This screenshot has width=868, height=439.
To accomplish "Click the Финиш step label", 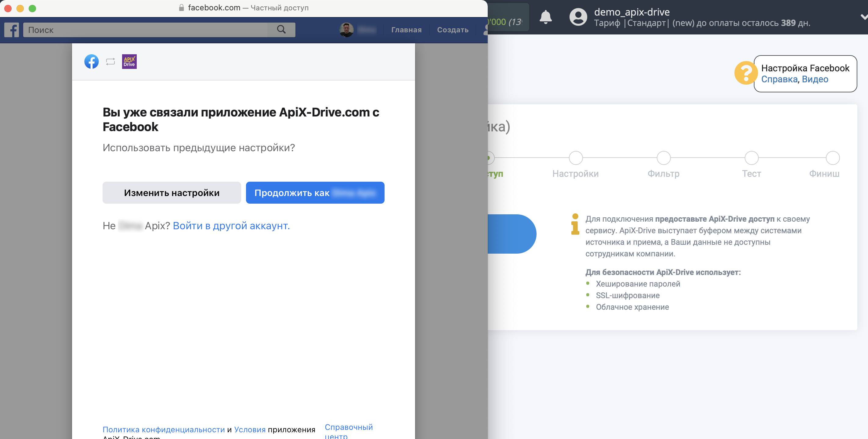I will (x=824, y=174).
